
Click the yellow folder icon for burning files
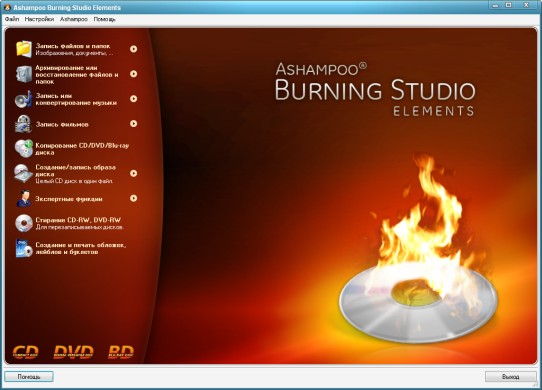coord(24,49)
